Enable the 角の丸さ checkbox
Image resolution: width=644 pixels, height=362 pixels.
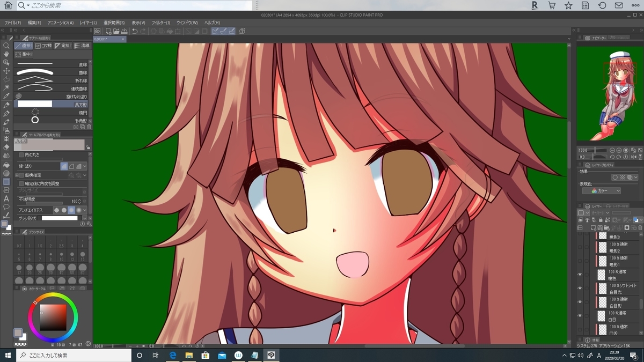[21, 154]
